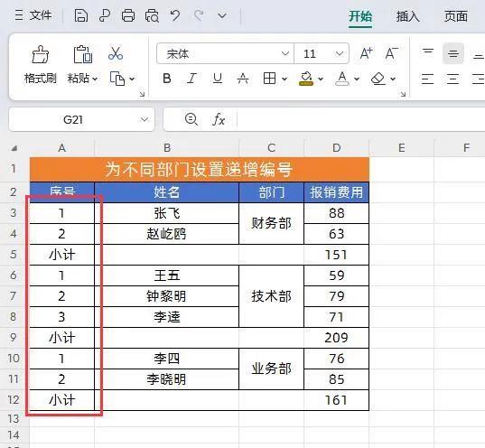Open the 文件 menu
485x448 pixels.
(33, 15)
